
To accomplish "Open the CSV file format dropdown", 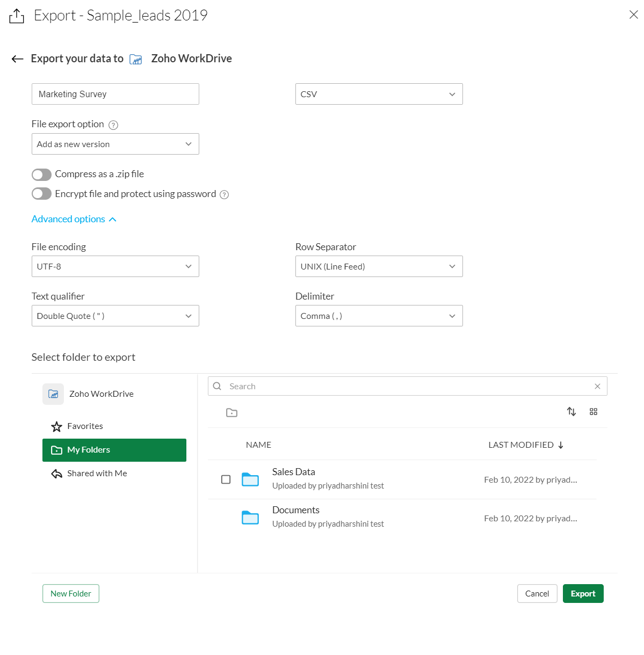I will pos(379,94).
